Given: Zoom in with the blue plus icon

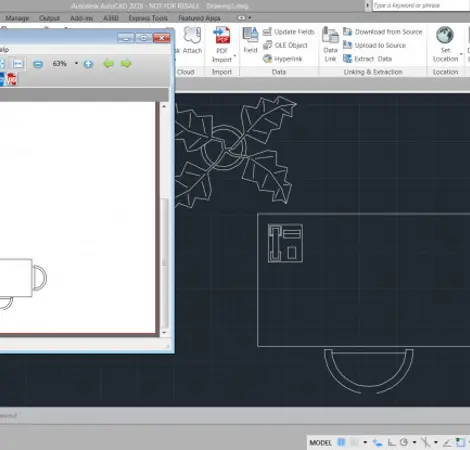Looking at the screenshot, I should click(x=88, y=64).
